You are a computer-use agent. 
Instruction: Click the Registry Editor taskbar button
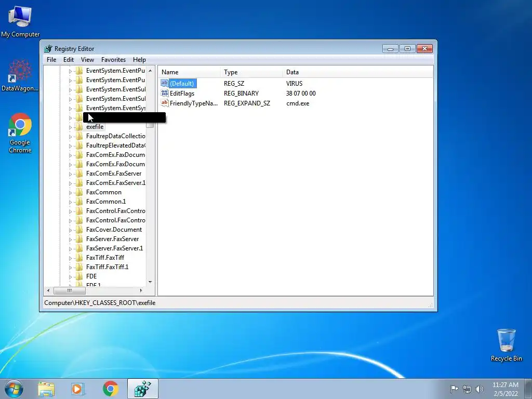click(x=142, y=389)
